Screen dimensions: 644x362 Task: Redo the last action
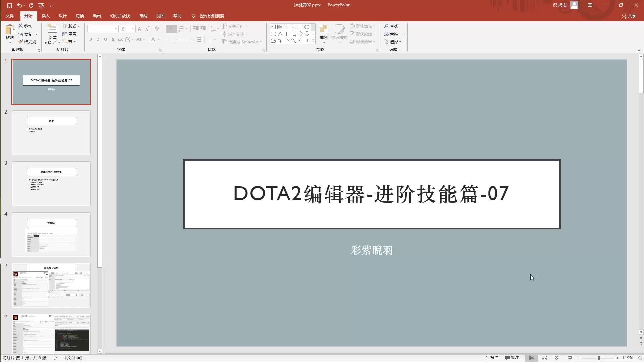coord(31,5)
